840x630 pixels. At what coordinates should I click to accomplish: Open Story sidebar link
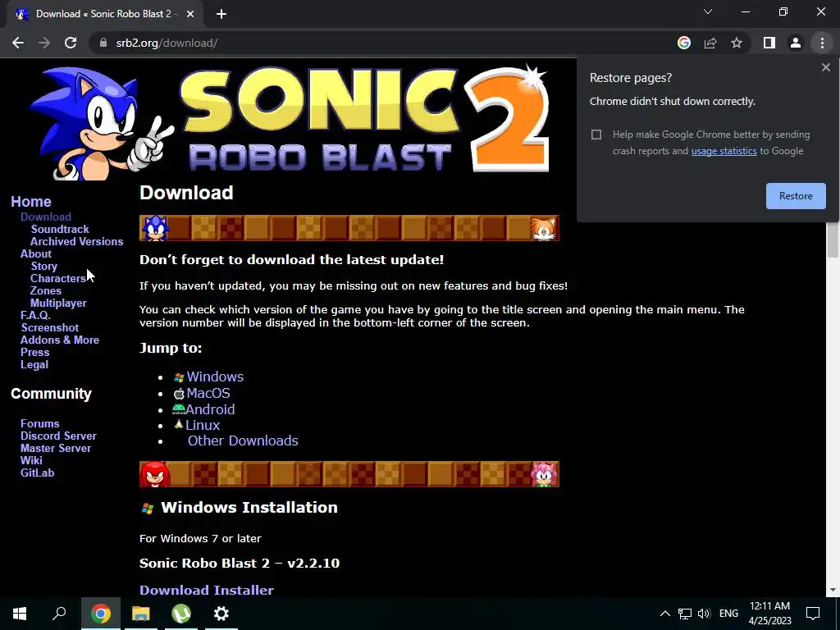(44, 267)
